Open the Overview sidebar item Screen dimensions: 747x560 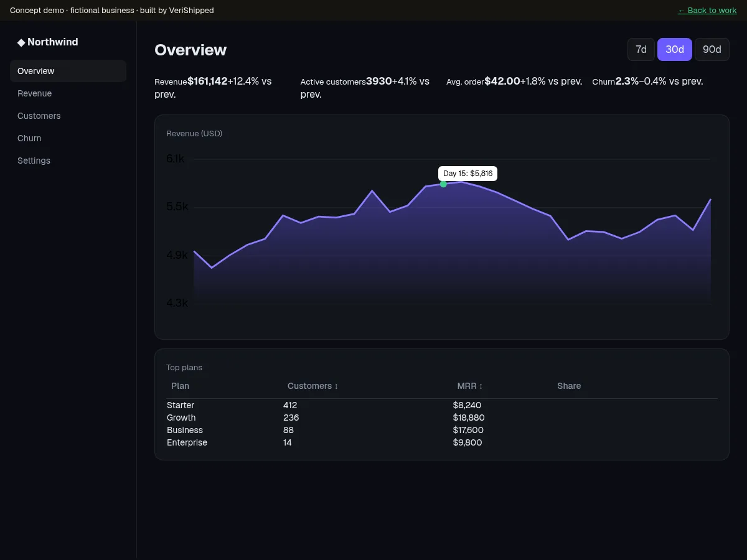pyautogui.click(x=68, y=71)
